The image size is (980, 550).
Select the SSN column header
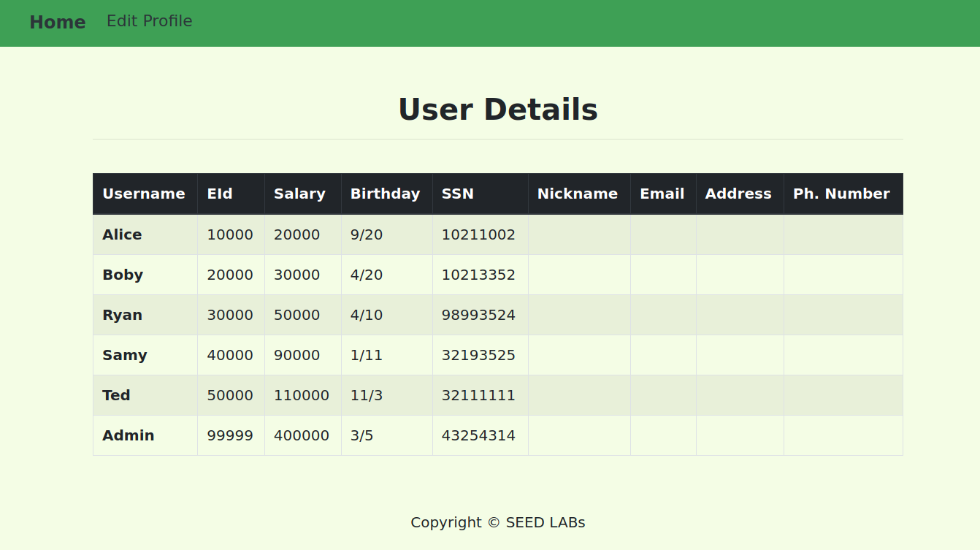(457, 194)
